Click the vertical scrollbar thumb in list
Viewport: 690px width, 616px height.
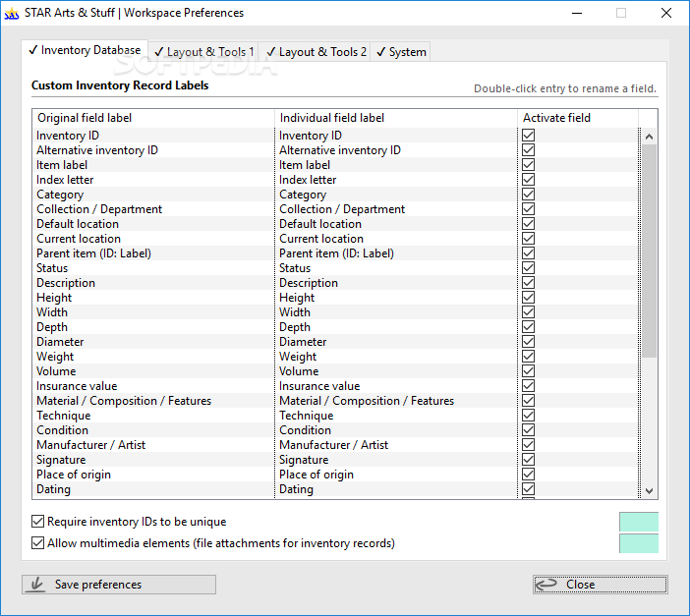tap(649, 251)
